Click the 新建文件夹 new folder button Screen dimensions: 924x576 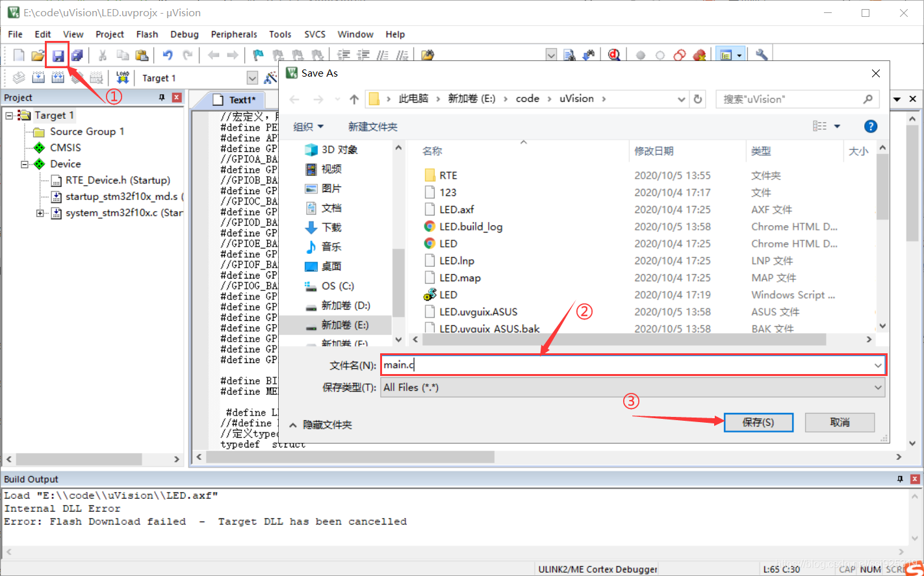point(372,127)
